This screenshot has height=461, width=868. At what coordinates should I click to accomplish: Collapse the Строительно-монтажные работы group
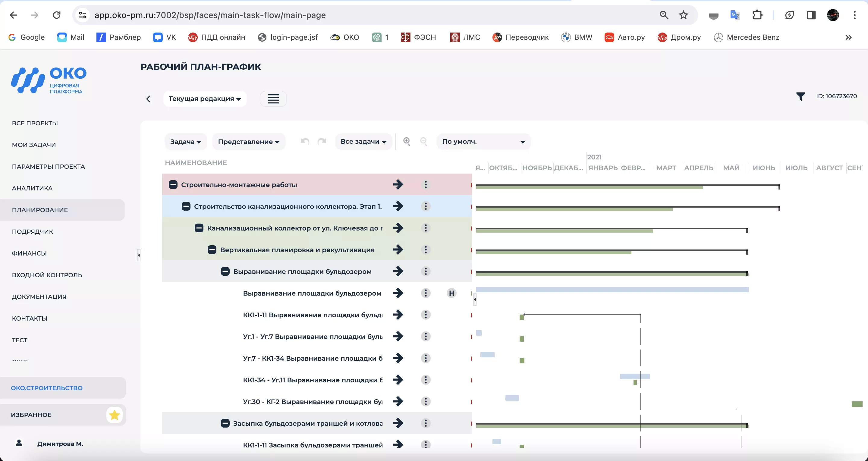click(x=173, y=185)
